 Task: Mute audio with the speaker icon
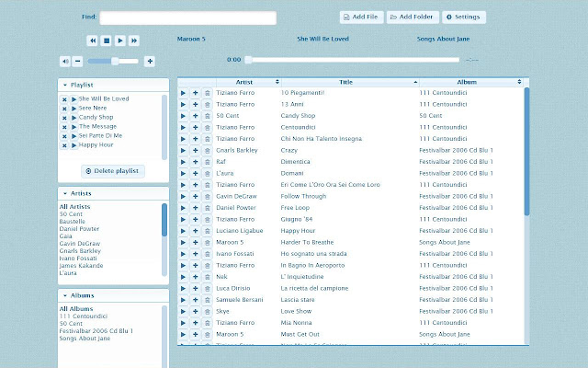pos(65,62)
